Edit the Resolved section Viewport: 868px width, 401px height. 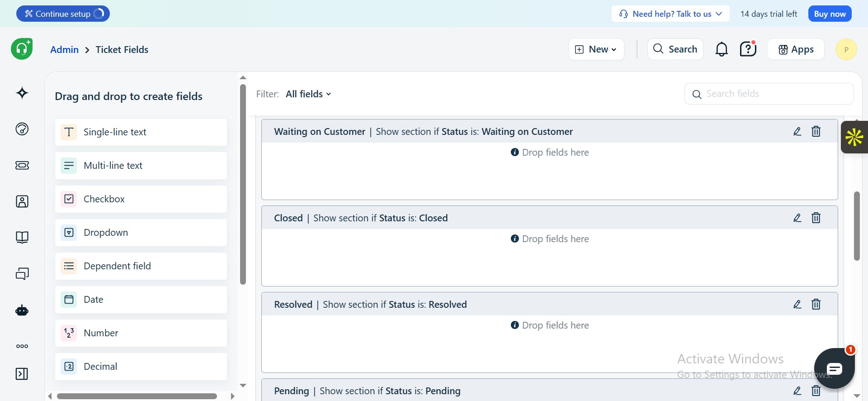(797, 305)
